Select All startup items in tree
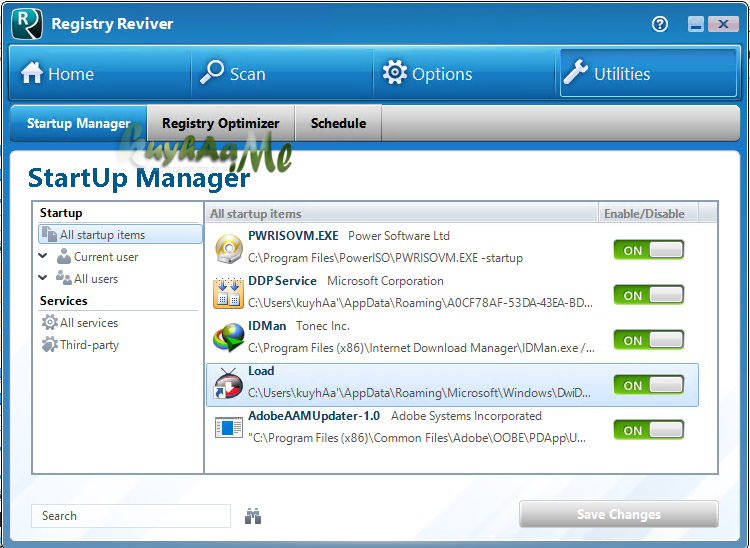The width and height of the screenshot is (750, 548). coord(120,234)
